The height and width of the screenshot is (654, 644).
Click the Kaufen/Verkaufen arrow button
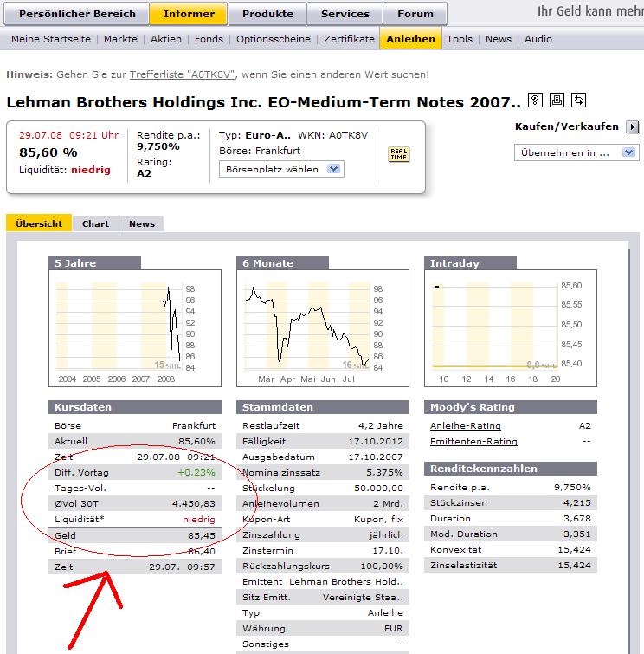click(x=633, y=126)
